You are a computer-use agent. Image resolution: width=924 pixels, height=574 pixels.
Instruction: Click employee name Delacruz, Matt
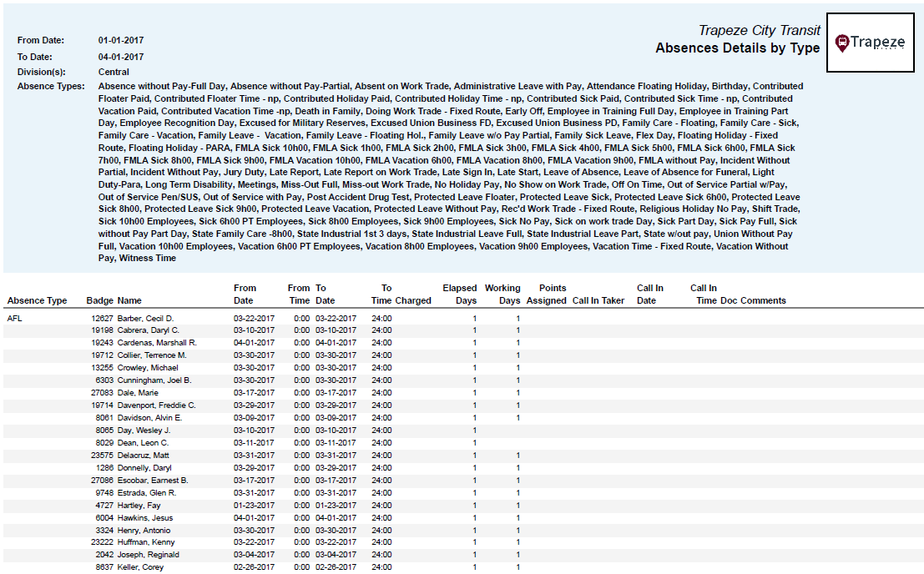[x=144, y=456]
